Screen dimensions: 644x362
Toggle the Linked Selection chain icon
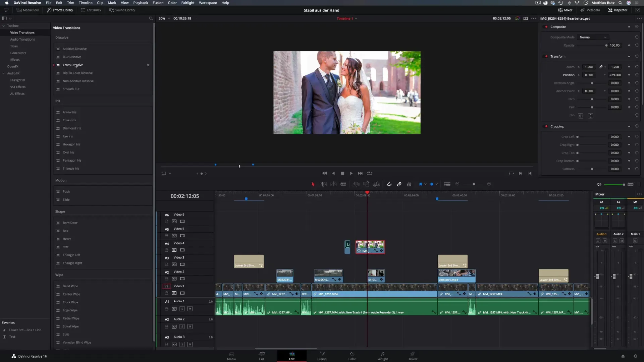coord(399,184)
